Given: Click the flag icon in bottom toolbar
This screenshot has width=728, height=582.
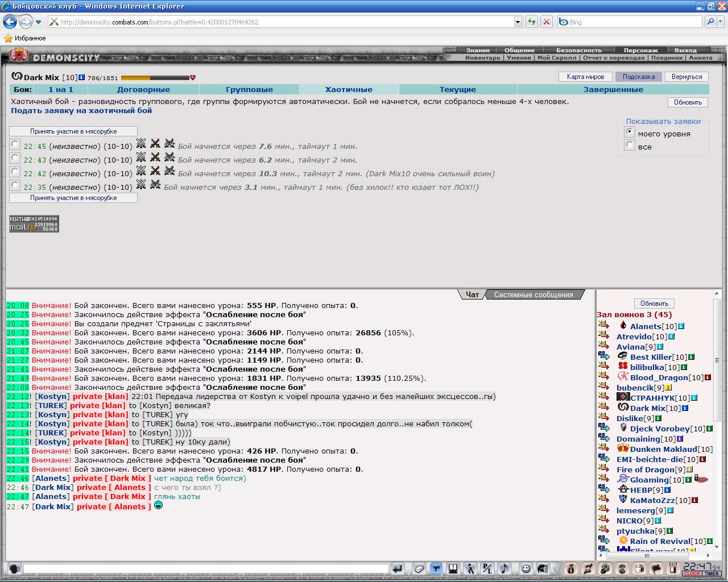Looking at the screenshot, I should [x=656, y=568].
